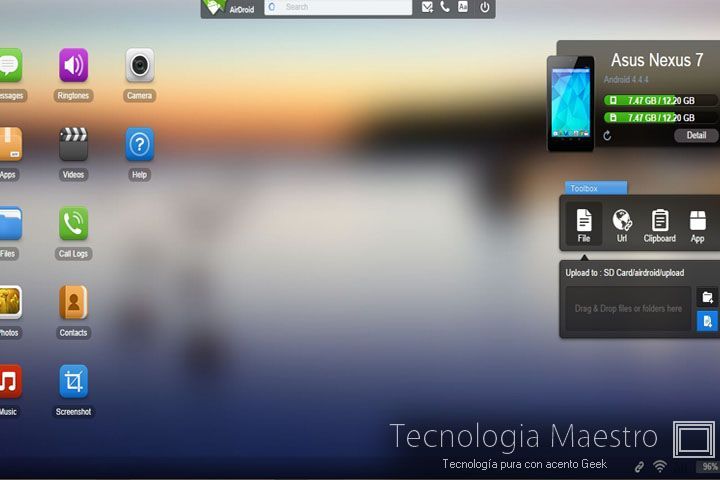Screen dimensions: 720x480
Task: Click the power sign-out icon
Action: pyautogui.click(x=484, y=7)
